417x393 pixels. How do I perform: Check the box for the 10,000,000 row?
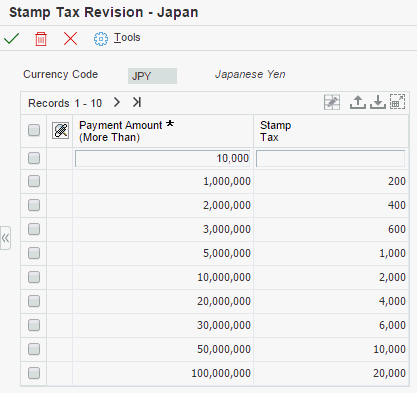click(x=34, y=277)
